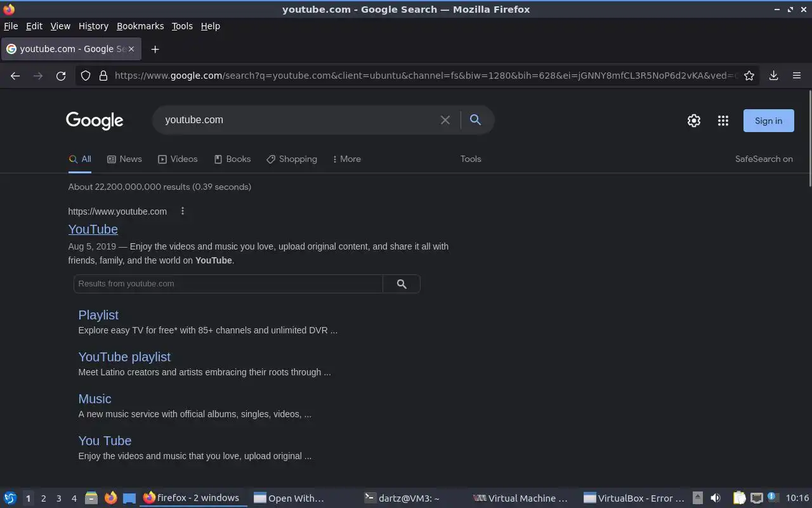
Task: Select the All results tab
Action: point(80,159)
